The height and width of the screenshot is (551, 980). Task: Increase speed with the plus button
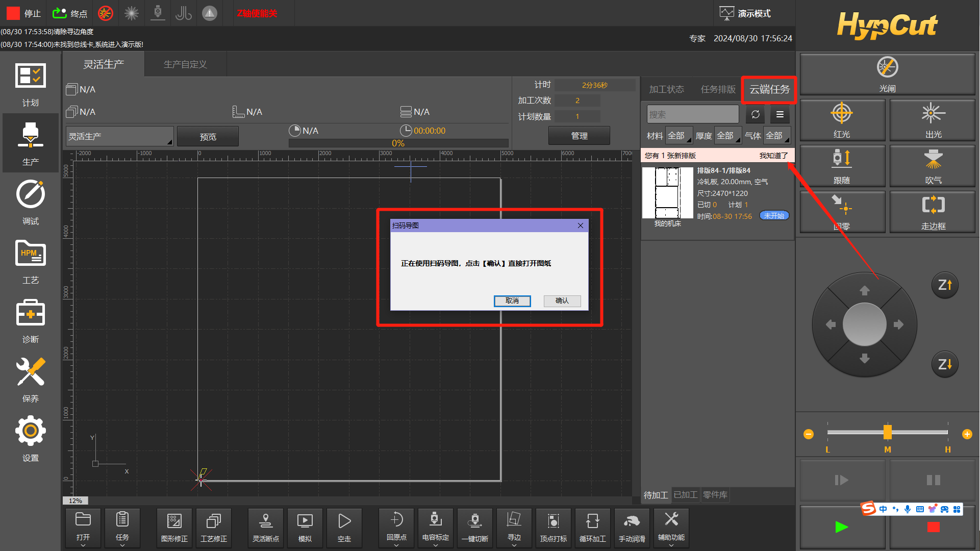[x=967, y=434]
